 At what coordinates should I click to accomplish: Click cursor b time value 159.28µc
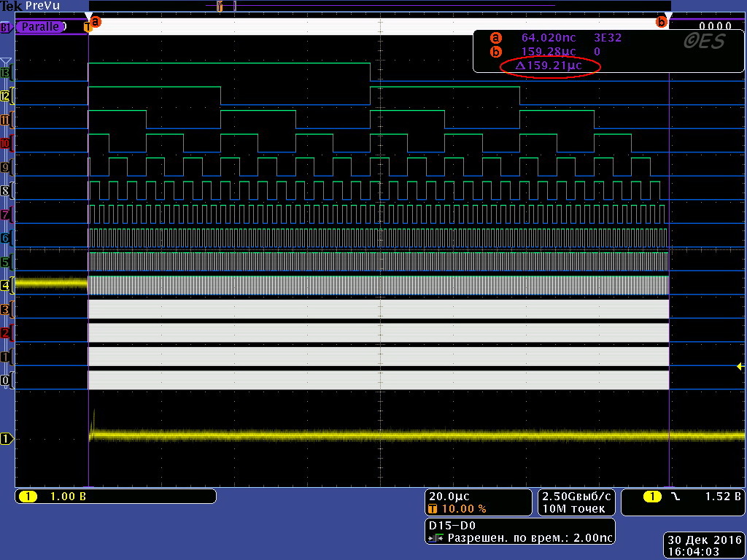[549, 51]
